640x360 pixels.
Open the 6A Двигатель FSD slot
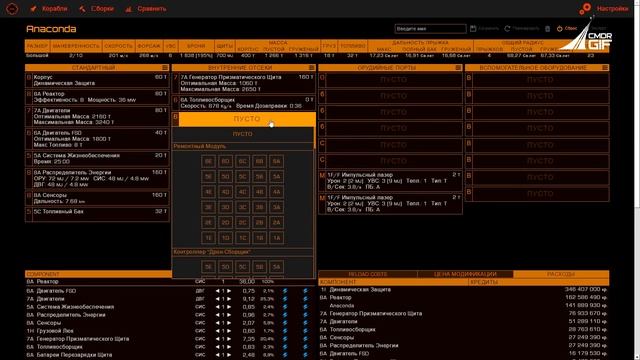click(x=97, y=139)
